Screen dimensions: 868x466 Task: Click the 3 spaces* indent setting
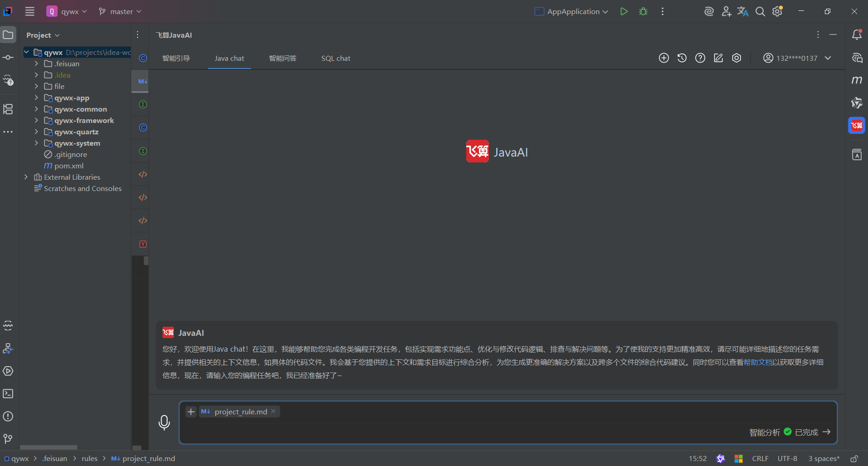click(x=824, y=458)
